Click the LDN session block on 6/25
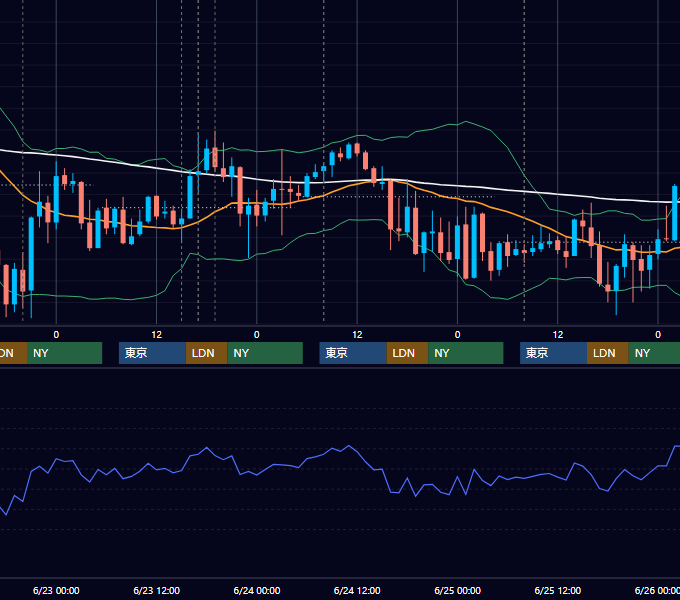 click(608, 353)
